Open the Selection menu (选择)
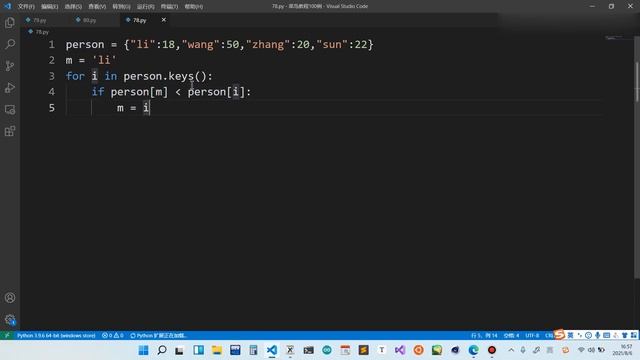Viewport: 640px width, 360px height. (73, 7)
